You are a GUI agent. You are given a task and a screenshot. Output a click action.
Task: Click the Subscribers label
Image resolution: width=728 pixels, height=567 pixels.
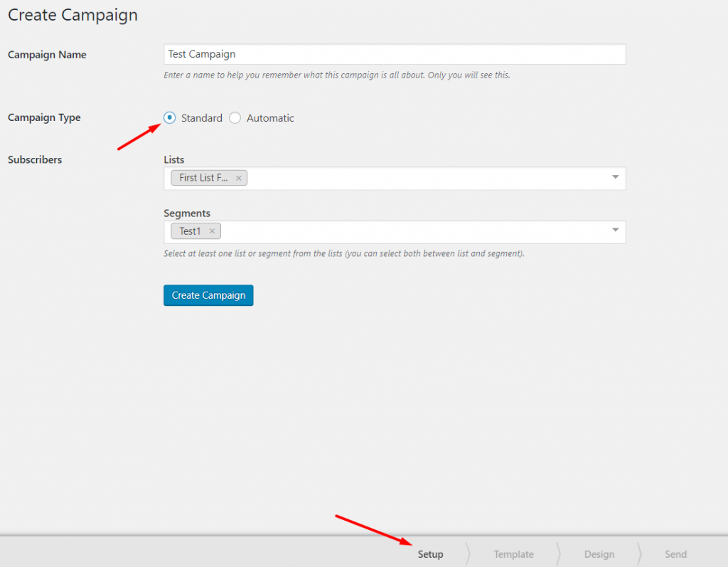pyautogui.click(x=35, y=159)
